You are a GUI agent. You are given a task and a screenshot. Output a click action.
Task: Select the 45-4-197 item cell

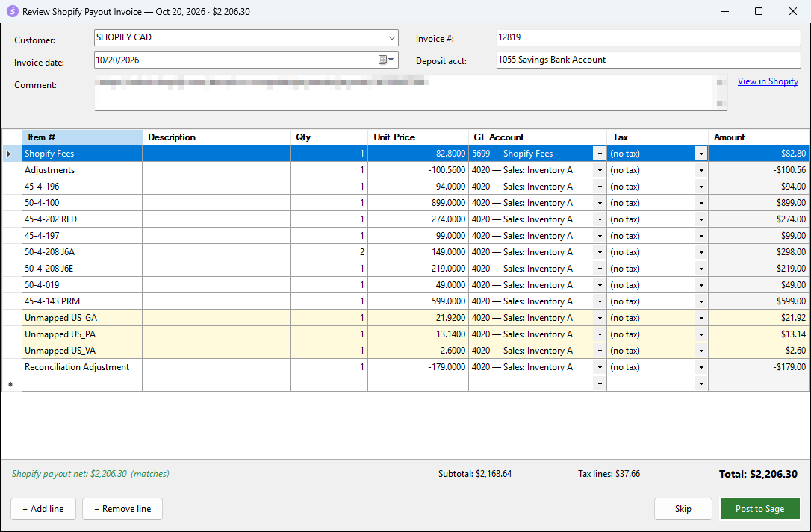81,235
